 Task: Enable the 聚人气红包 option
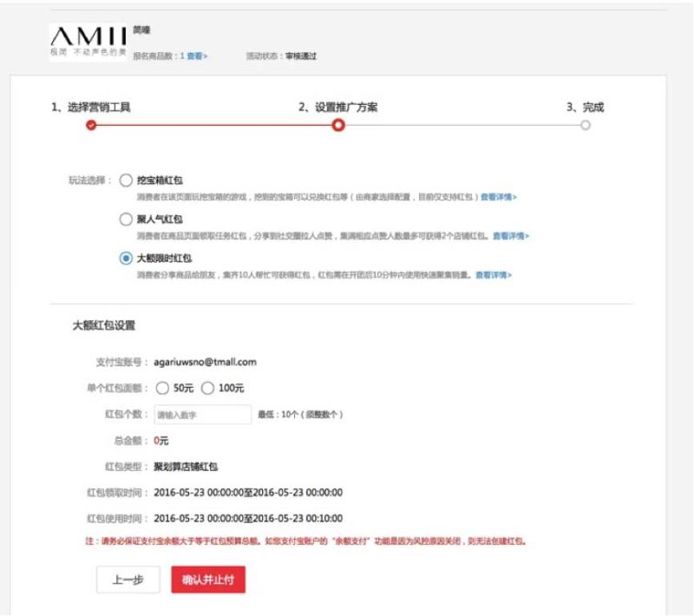tap(127, 219)
